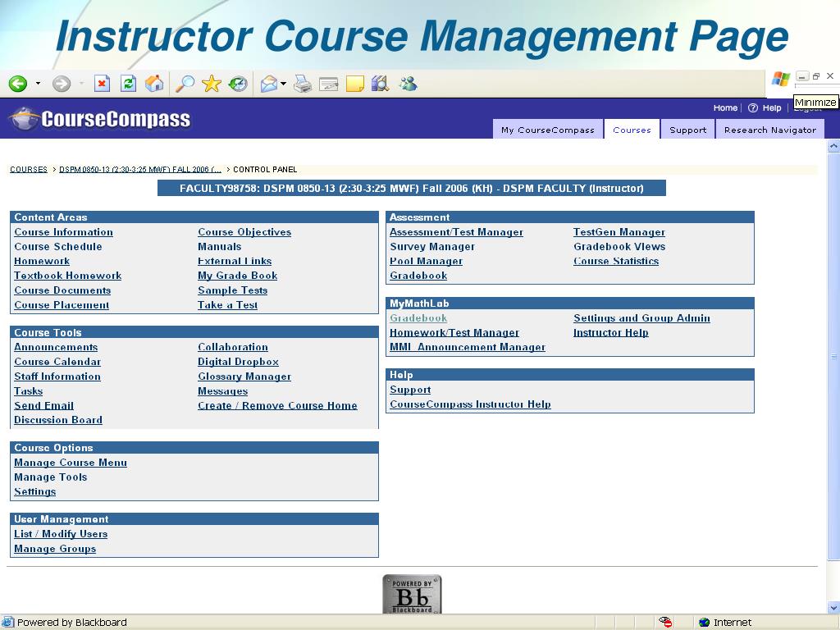Open the Support tab

pos(688,130)
